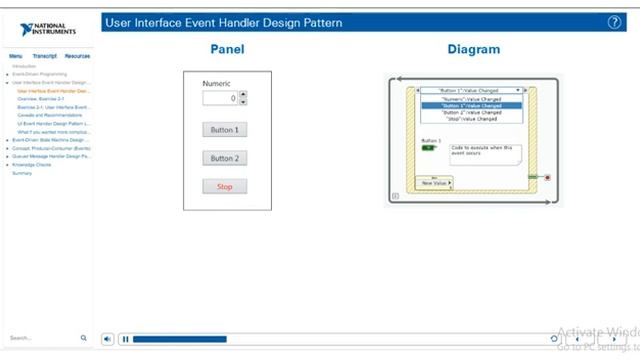Increment the Numeric control value
This screenshot has width=640, height=360.
pos(243,94)
